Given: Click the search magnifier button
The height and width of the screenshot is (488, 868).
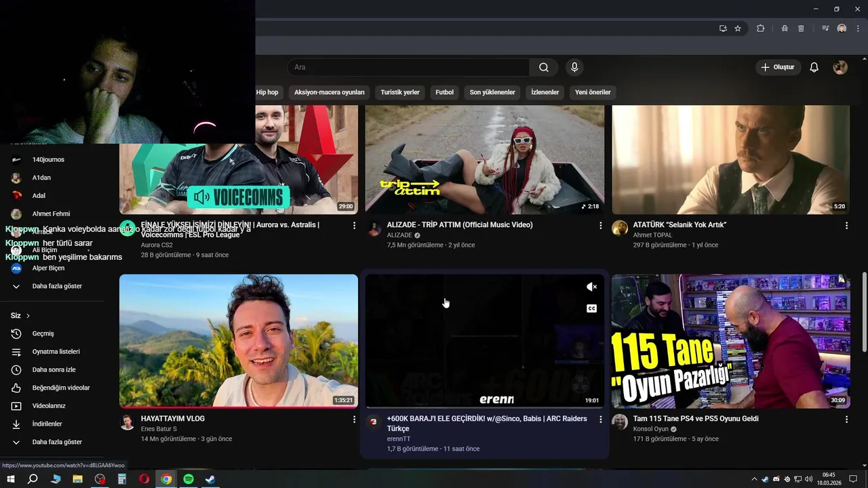Looking at the screenshot, I should 544,67.
